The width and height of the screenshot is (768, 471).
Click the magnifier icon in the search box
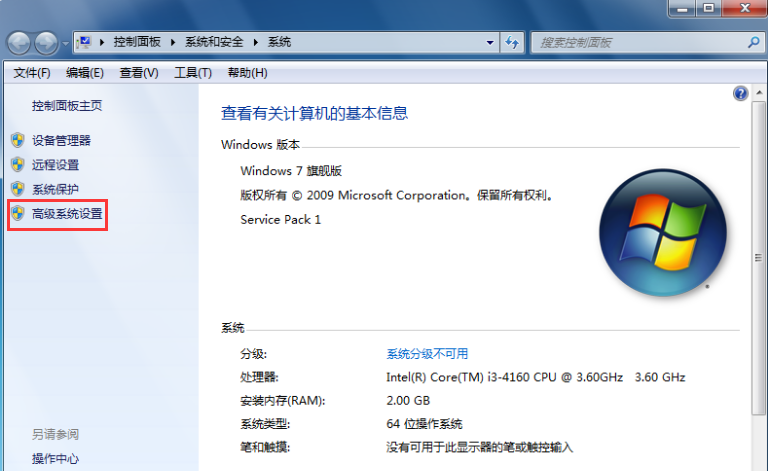(x=753, y=43)
